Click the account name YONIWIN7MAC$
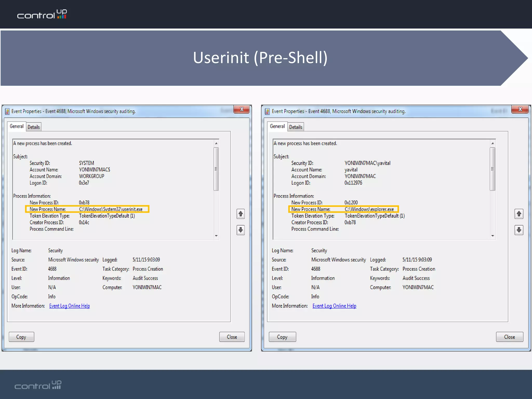532x399 pixels. [95, 170]
